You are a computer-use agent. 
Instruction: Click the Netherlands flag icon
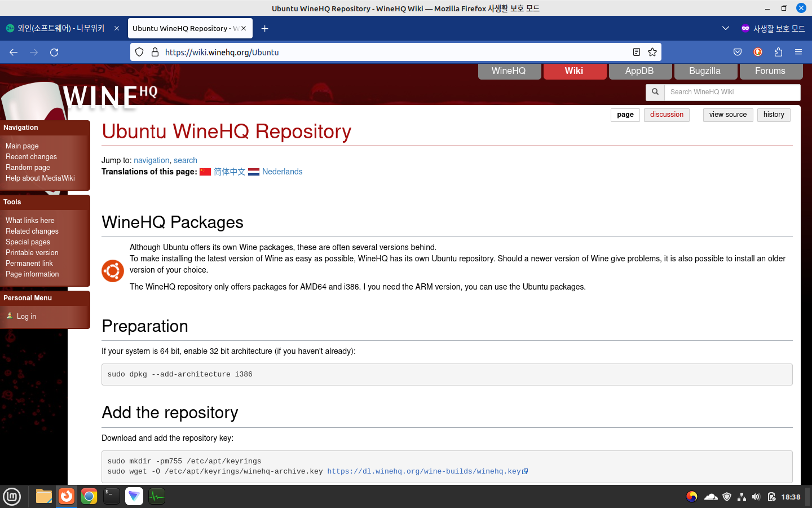click(x=254, y=172)
